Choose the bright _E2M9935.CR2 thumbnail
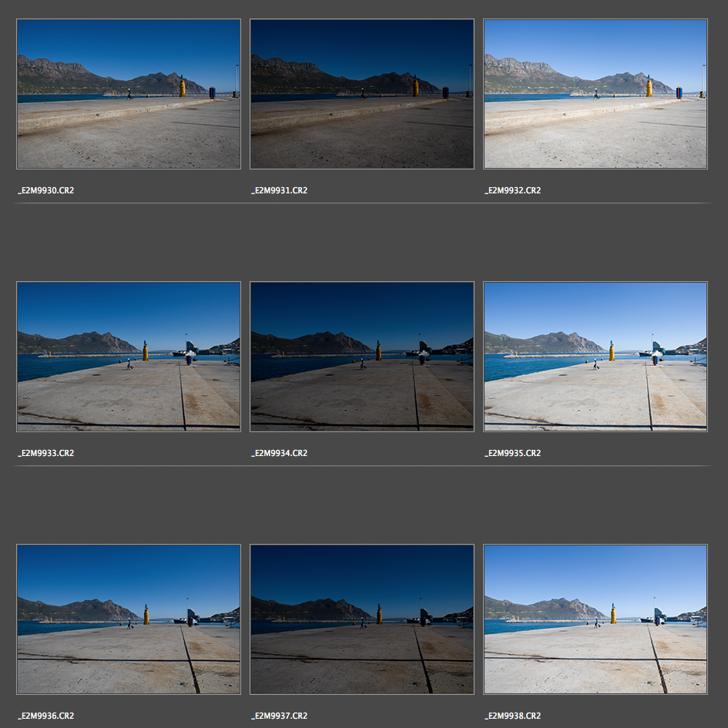 (x=595, y=356)
